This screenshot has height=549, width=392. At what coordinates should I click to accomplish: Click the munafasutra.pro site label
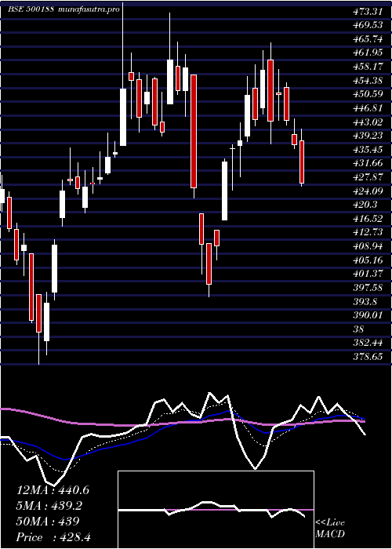[88, 9]
